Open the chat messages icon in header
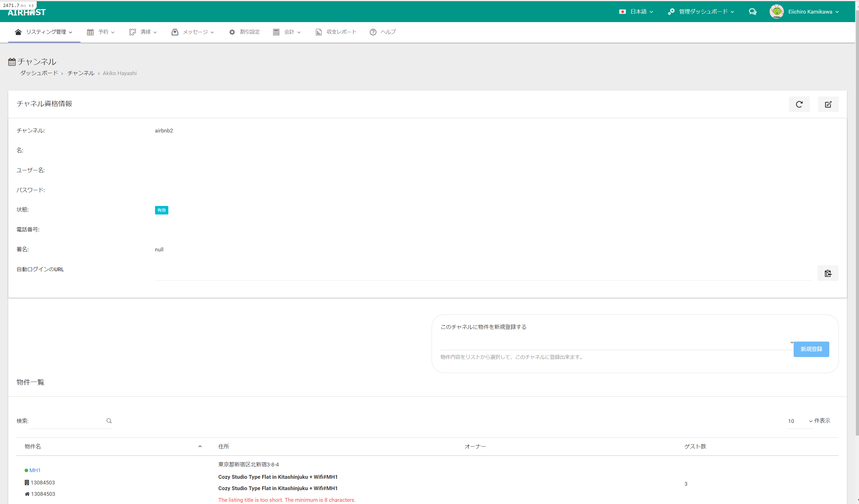Screen dimensions: 859x504 tap(752, 12)
